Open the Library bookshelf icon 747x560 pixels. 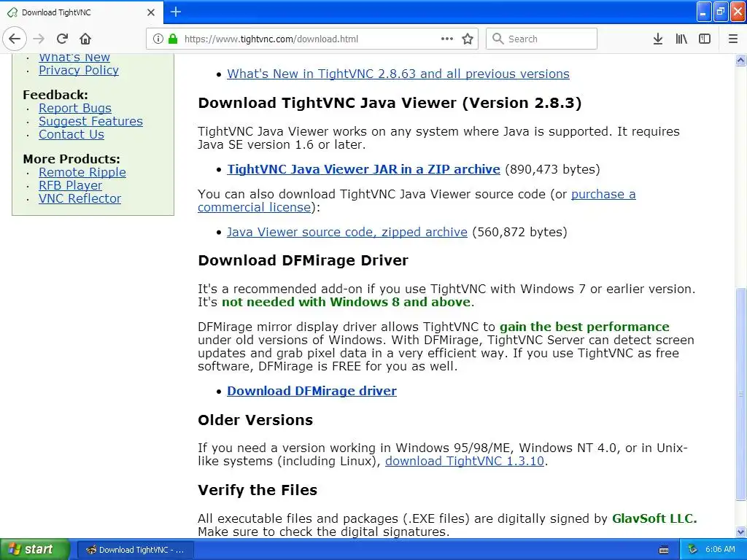coord(681,39)
